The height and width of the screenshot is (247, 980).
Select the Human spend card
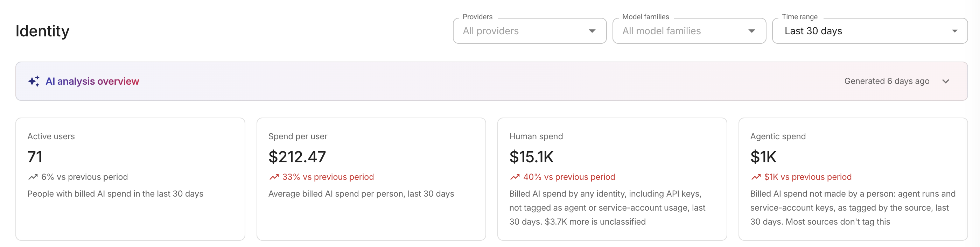pyautogui.click(x=612, y=179)
